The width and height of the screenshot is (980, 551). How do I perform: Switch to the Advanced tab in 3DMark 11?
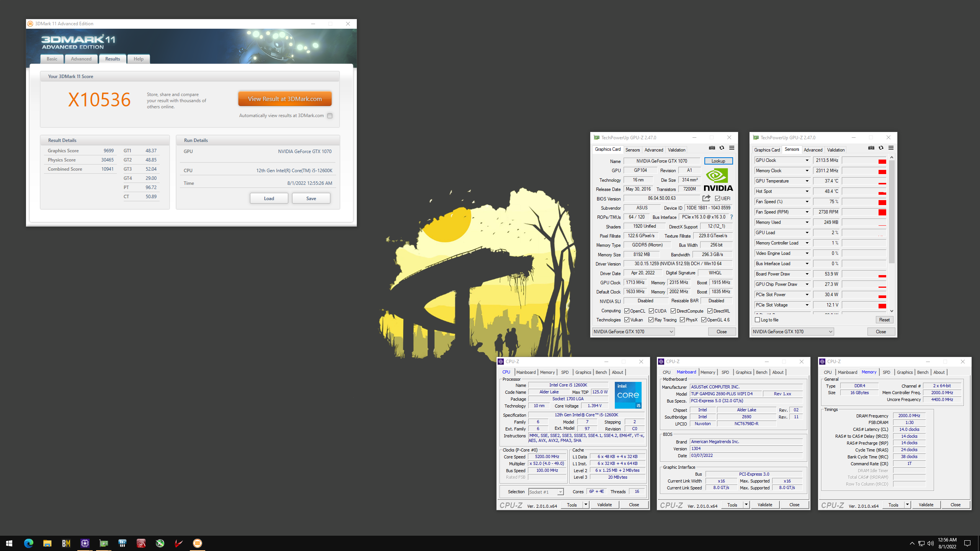coord(81,59)
